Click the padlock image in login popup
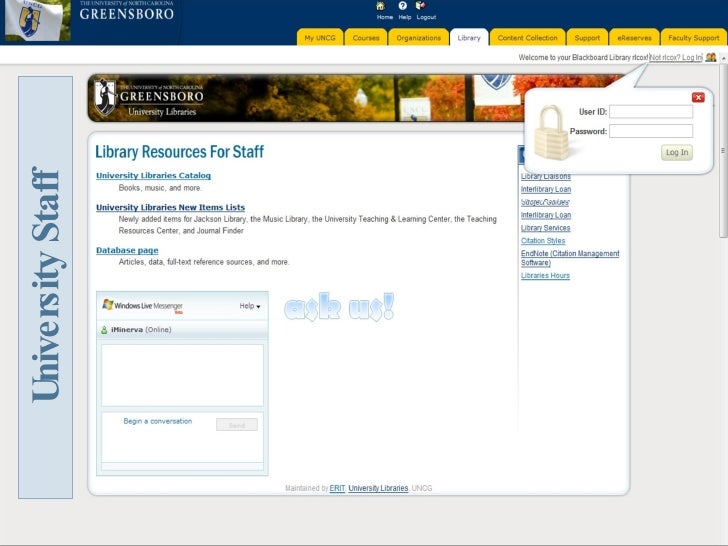The image size is (728, 546). pos(551,133)
